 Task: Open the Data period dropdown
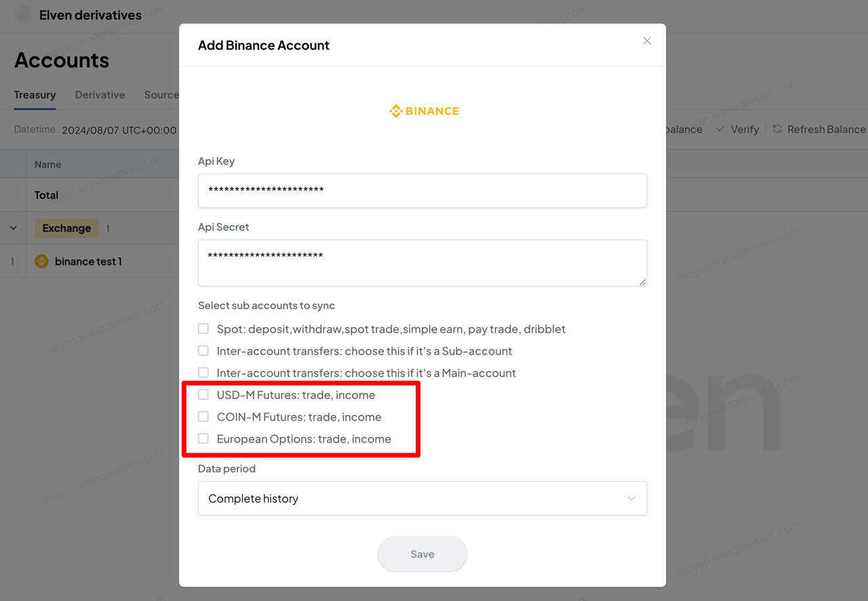422,499
